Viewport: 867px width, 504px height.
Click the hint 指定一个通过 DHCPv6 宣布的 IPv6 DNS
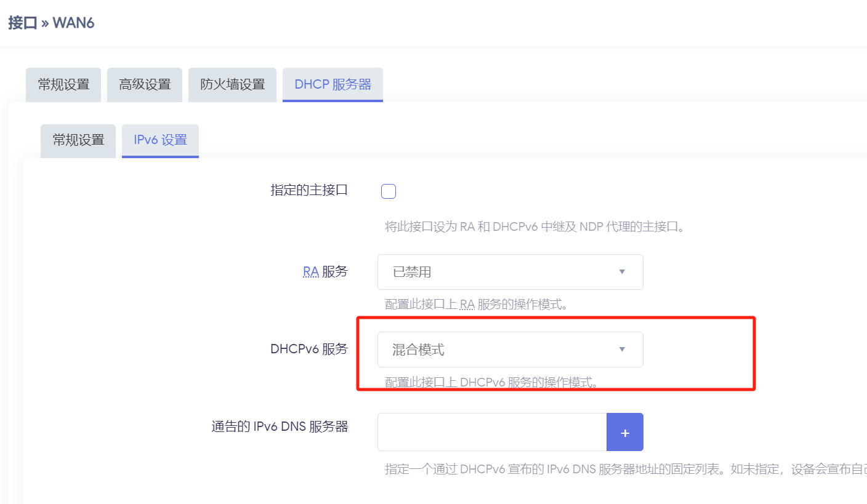click(626, 470)
